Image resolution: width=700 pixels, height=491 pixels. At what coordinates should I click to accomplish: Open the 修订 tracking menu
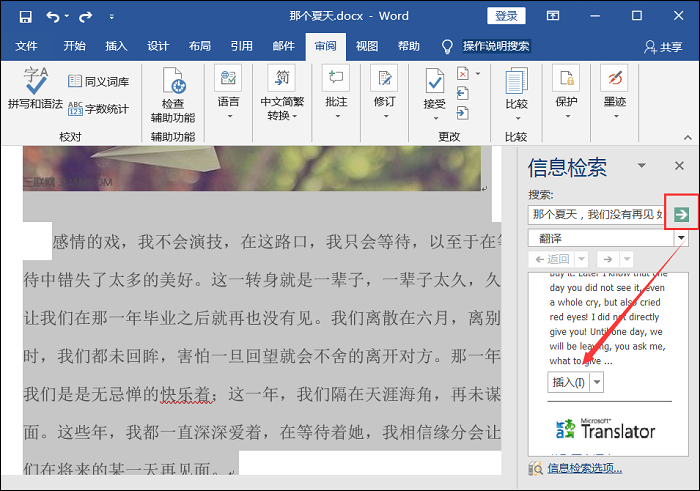[x=384, y=92]
